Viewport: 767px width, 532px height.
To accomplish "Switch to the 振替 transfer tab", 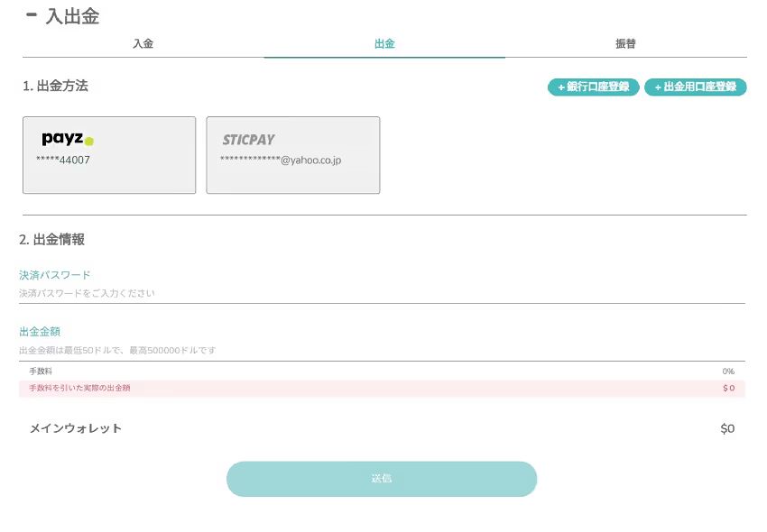I will coord(624,43).
